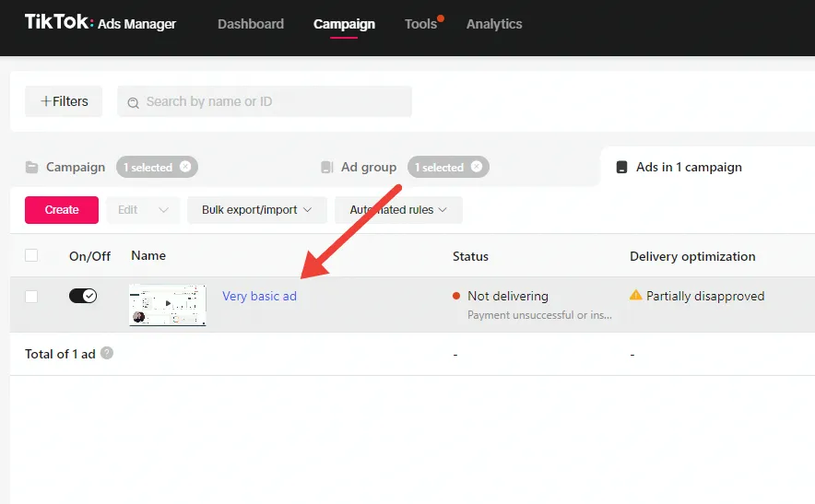Tick the select-all checkbox in table header
This screenshot has width=815, height=504.
click(x=31, y=255)
